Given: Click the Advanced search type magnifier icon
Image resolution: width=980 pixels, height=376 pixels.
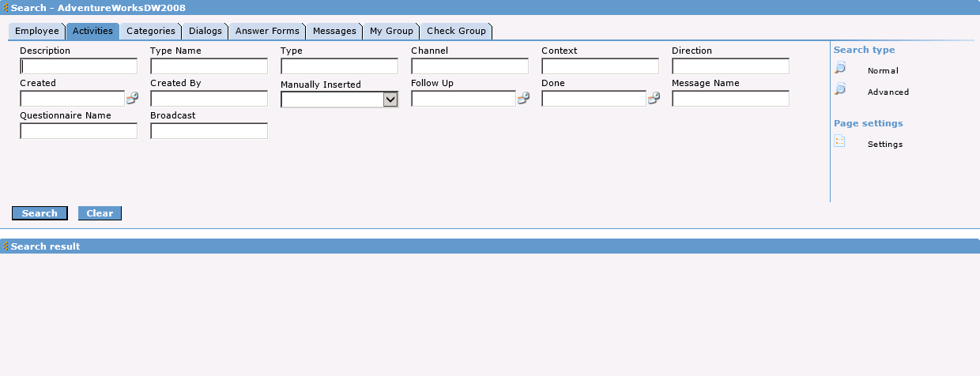Looking at the screenshot, I should coord(840,90).
